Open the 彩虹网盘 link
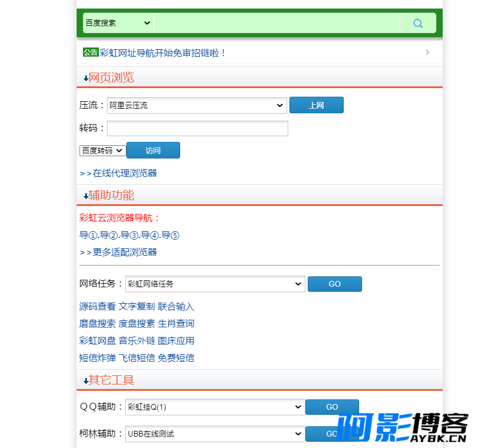 [98, 341]
